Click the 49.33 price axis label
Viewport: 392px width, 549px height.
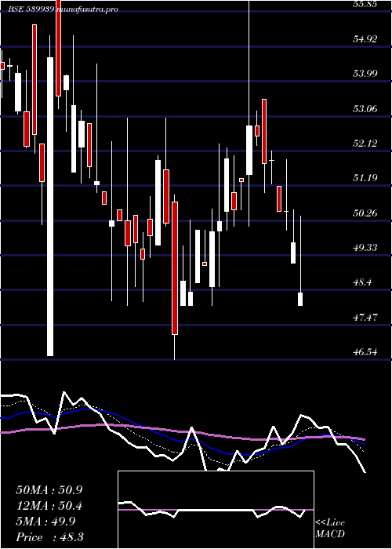tap(365, 248)
